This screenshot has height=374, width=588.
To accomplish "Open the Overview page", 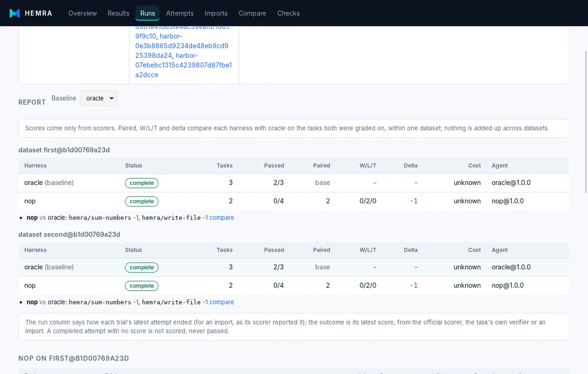I will [x=82, y=13].
